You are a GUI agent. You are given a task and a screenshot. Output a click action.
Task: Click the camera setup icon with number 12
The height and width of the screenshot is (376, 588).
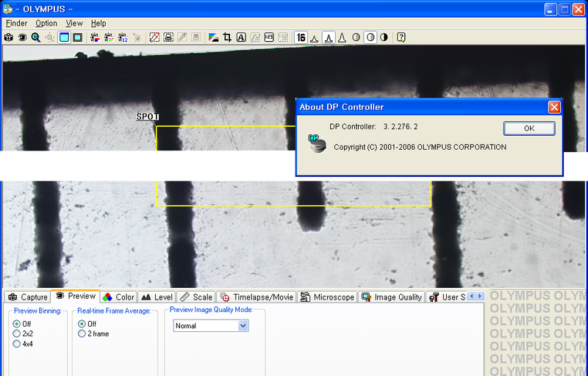(123, 37)
